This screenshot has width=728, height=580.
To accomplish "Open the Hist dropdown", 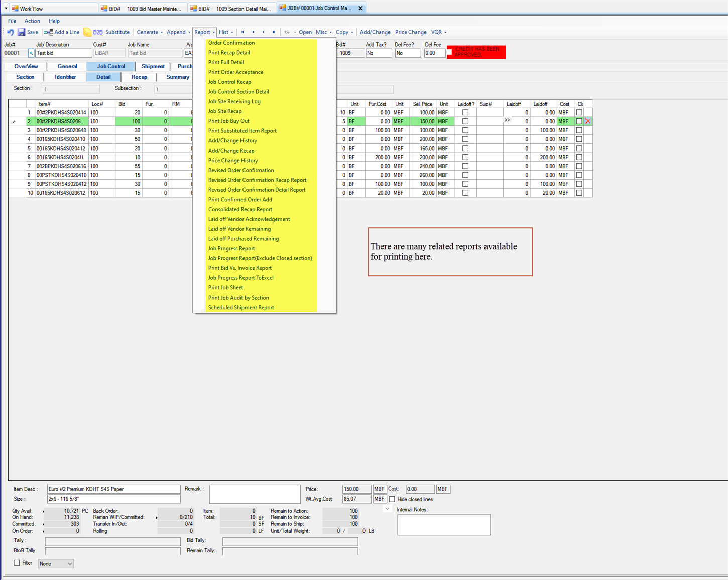I will (x=226, y=32).
